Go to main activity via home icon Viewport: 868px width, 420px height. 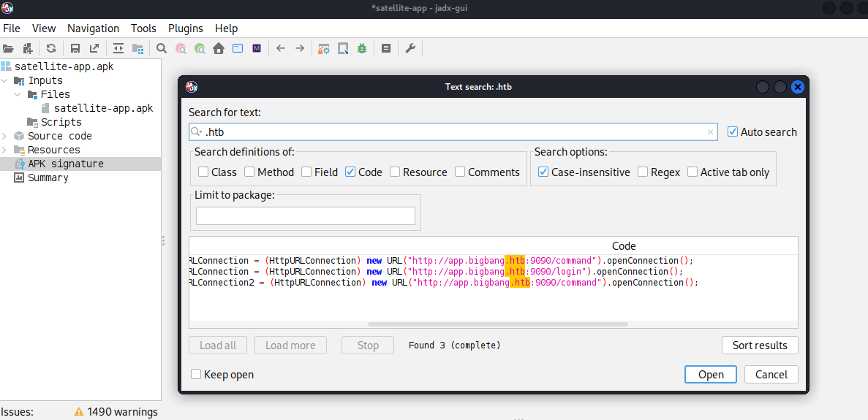click(x=219, y=49)
